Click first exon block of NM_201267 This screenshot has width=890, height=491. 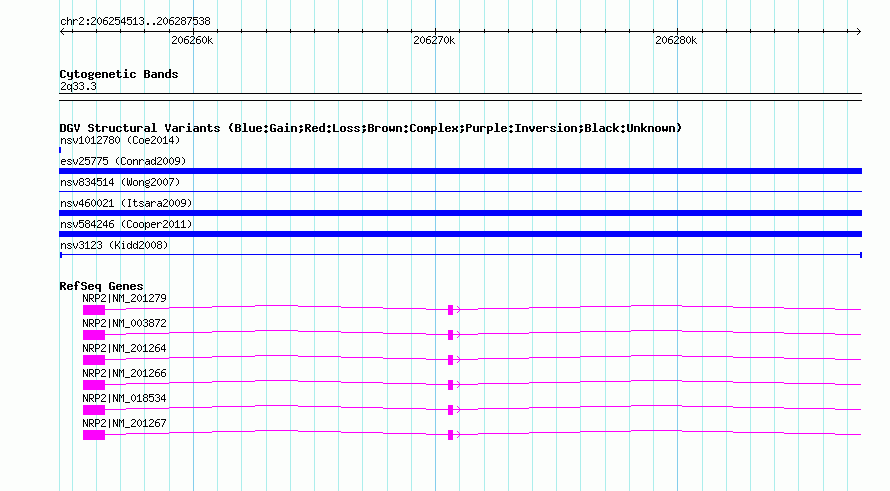point(94,435)
